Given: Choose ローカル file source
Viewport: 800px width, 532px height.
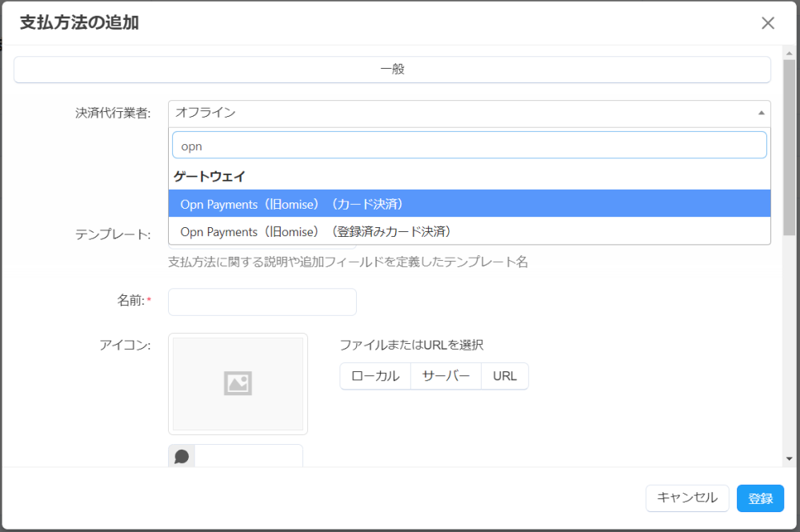Looking at the screenshot, I should [x=375, y=376].
